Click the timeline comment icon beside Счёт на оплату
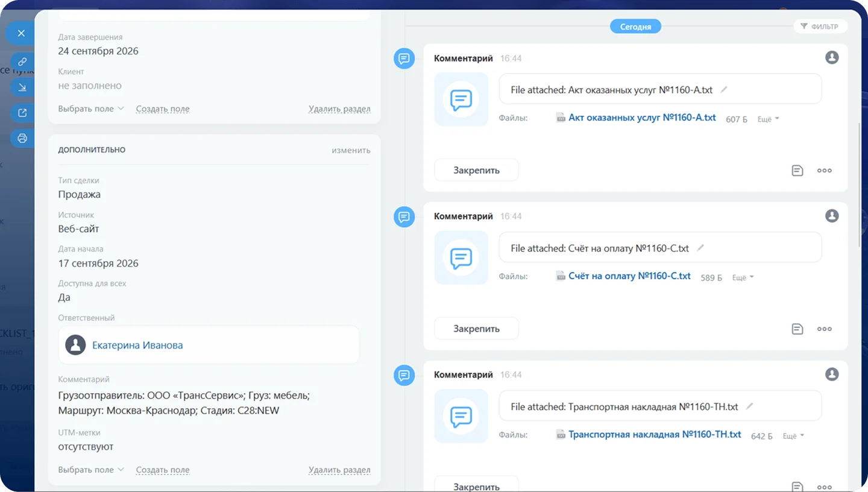 point(404,217)
